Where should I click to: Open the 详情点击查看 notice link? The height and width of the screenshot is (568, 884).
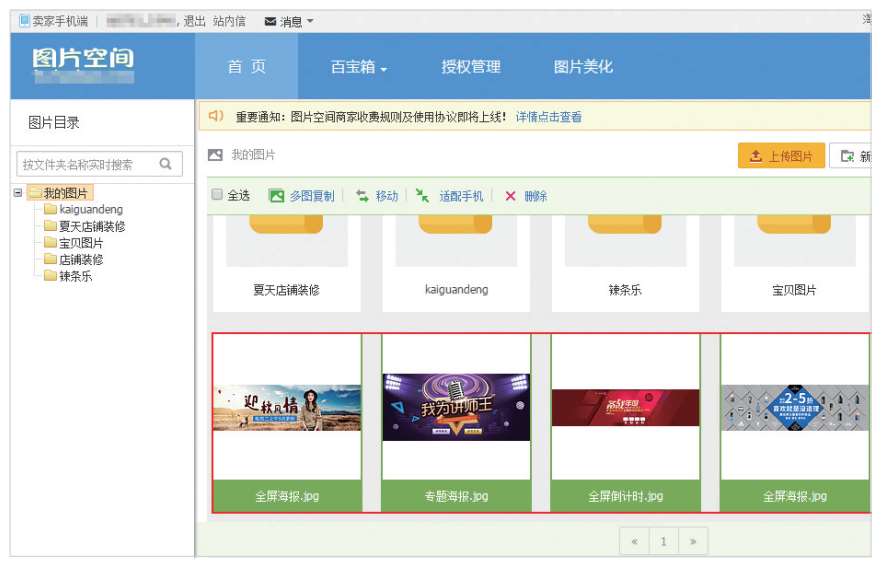tap(549, 117)
